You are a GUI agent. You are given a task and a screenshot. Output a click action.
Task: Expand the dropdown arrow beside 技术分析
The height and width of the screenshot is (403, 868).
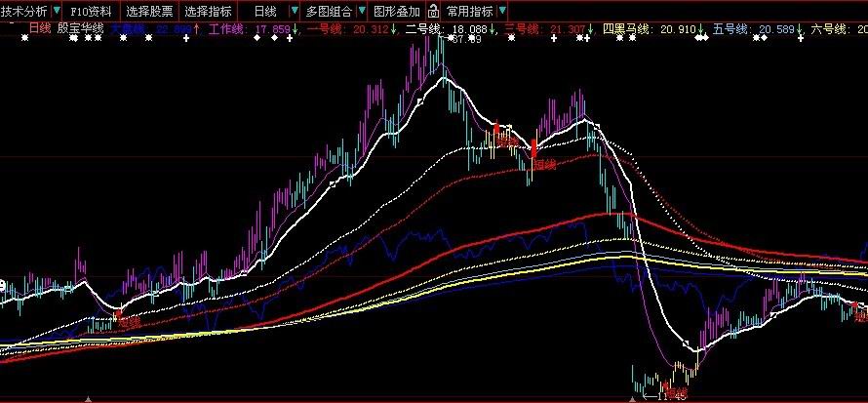[56, 11]
